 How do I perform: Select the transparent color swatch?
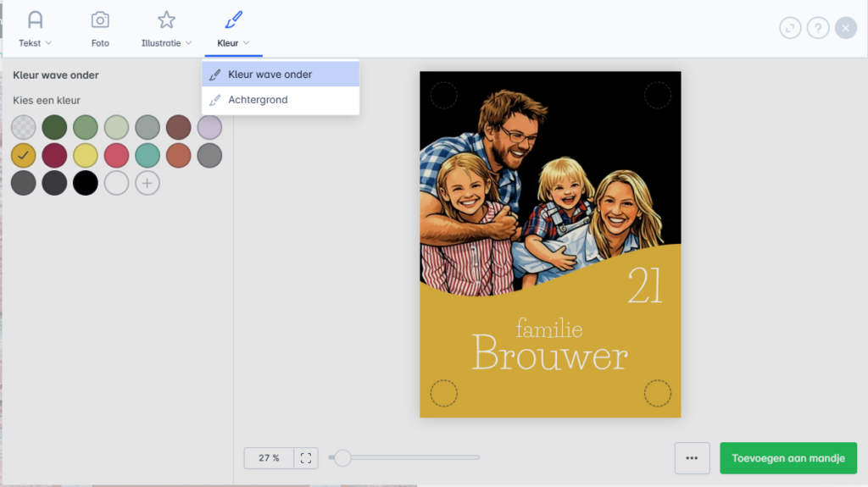coord(23,127)
